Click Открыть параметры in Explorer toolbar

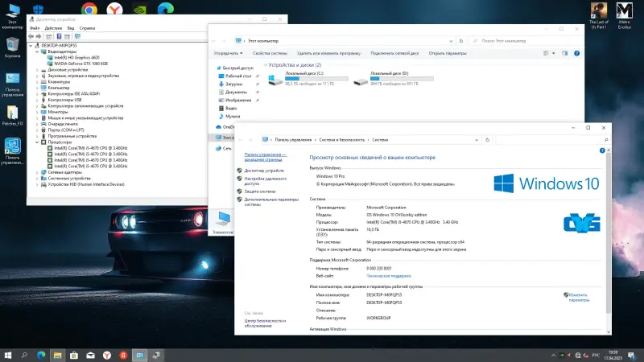448,53
